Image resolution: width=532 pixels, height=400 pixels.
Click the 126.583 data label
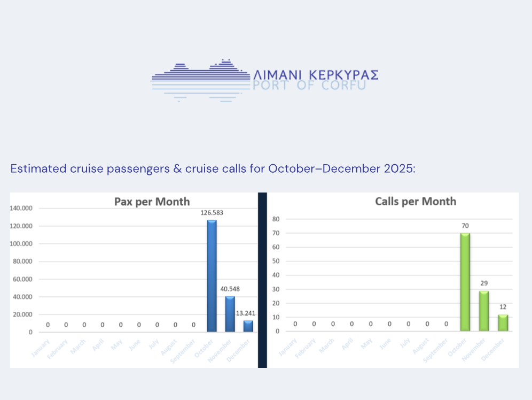coord(212,213)
